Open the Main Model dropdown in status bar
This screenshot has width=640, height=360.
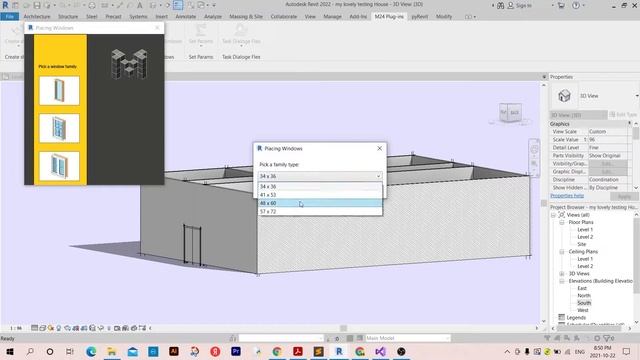pos(407,338)
